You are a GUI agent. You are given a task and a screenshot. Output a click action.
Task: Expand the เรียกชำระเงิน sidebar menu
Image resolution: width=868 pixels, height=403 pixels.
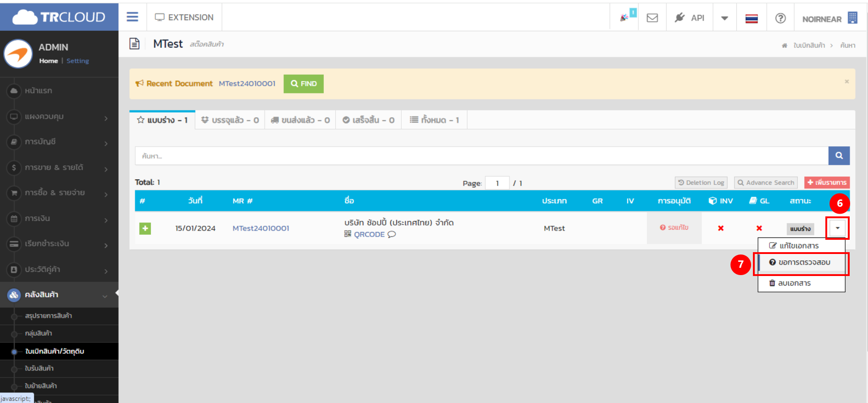(x=59, y=243)
